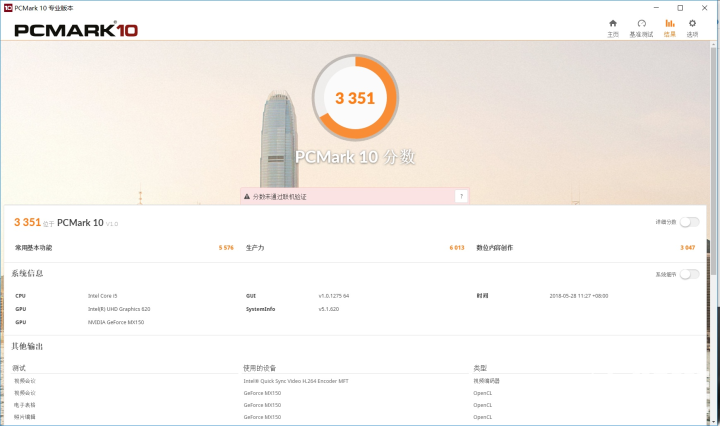Click the 测试 column header
720x426 pixels.
[x=19, y=368]
